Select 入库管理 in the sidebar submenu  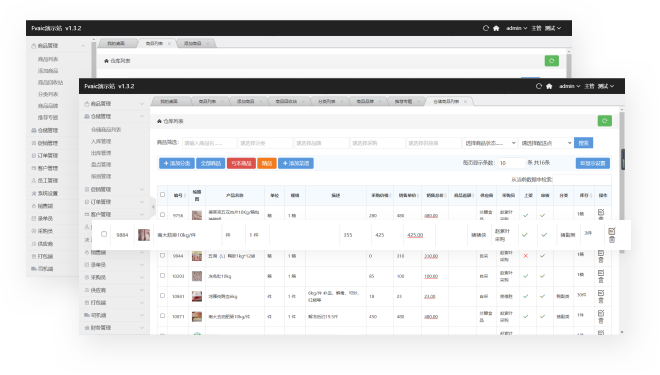tap(101, 141)
